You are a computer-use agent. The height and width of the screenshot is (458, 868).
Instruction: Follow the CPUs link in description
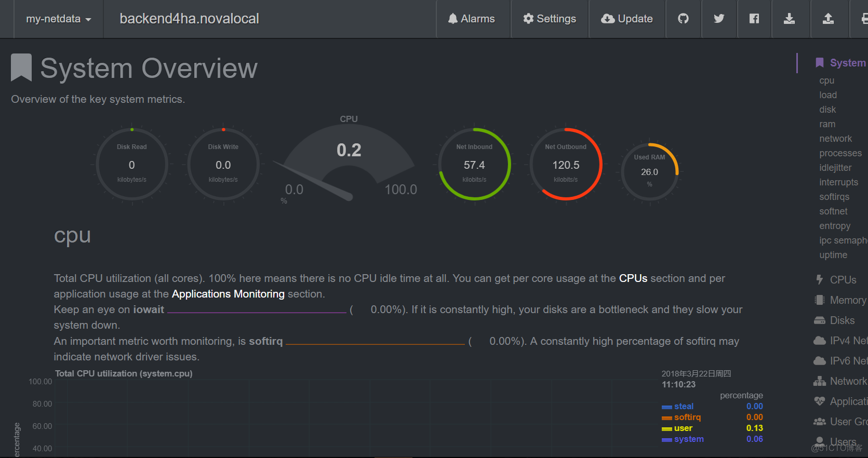coord(633,278)
